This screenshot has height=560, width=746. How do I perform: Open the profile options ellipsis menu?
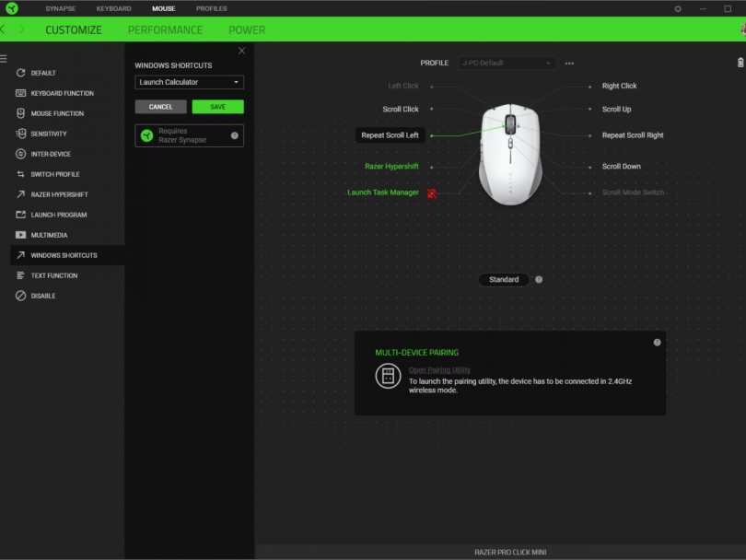[x=569, y=63]
